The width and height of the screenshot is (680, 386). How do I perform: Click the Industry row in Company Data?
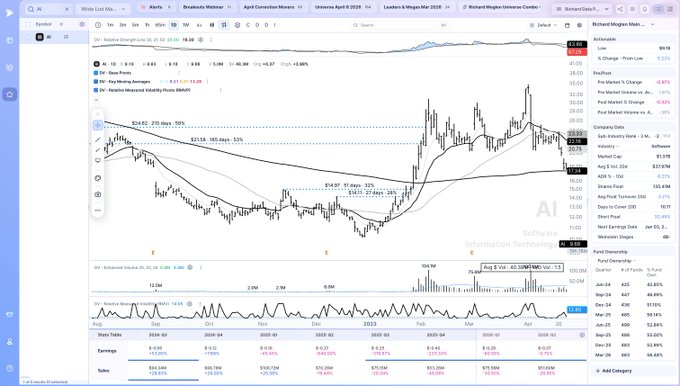pos(634,147)
